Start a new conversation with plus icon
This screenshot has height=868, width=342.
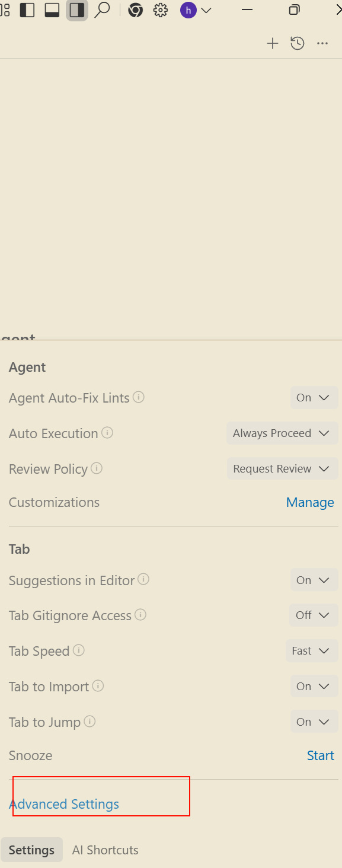click(272, 43)
